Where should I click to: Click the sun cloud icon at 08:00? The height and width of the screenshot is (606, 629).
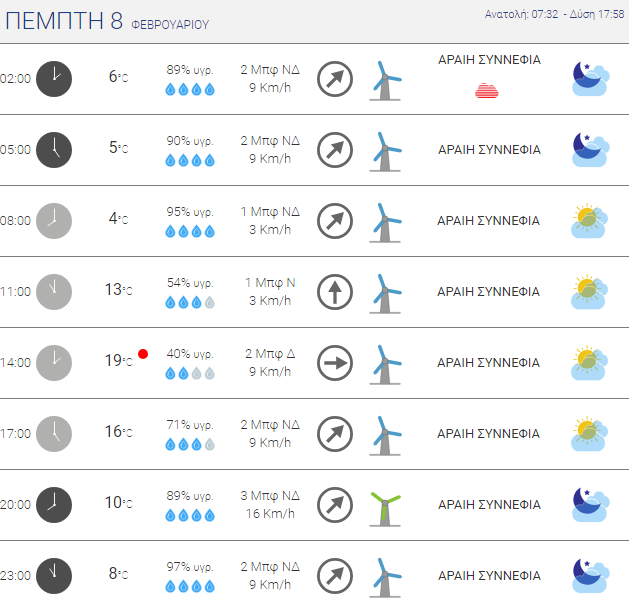tap(589, 221)
